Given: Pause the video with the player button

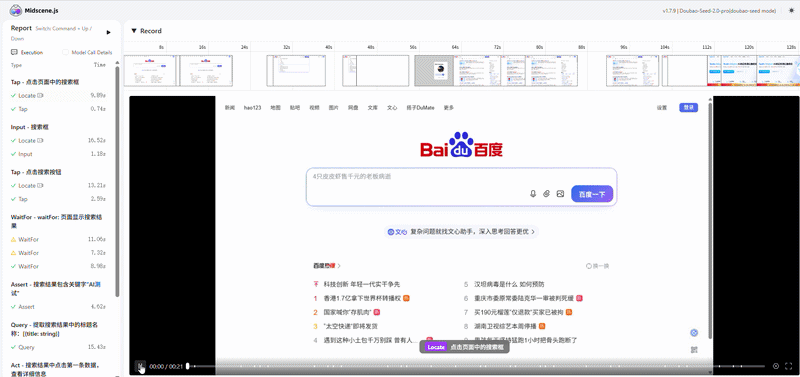Looking at the screenshot, I should 140,366.
